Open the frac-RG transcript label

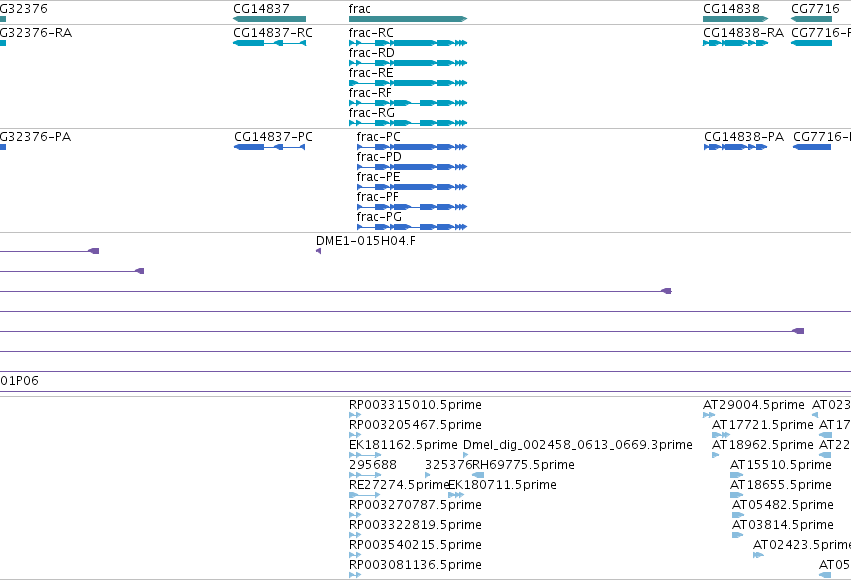[371, 113]
